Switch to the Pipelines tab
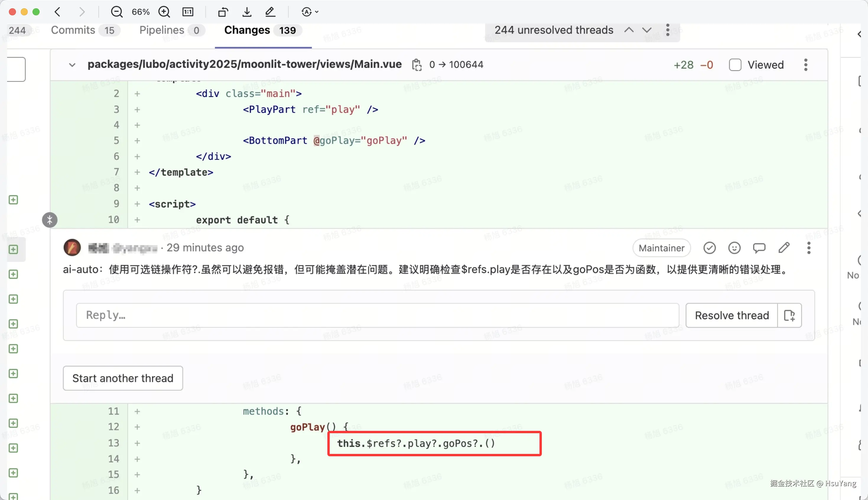The height and width of the screenshot is (500, 868). point(162,30)
